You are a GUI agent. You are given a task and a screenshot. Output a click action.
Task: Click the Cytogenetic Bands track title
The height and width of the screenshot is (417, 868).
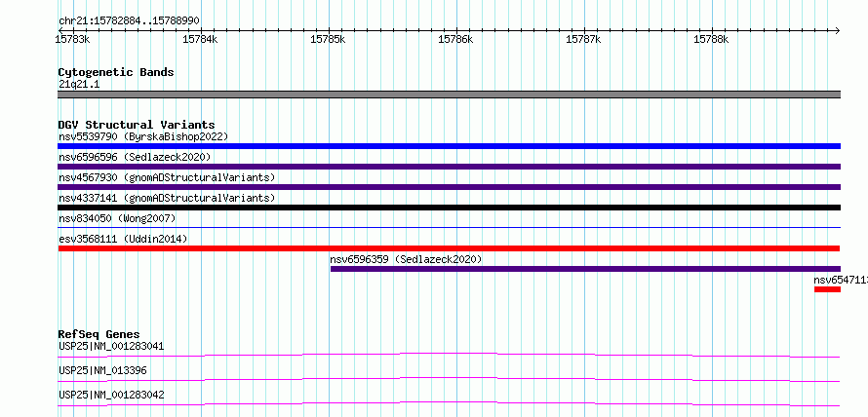pos(116,72)
